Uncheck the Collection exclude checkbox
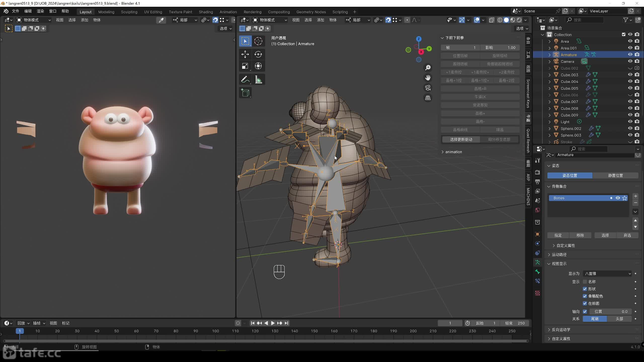 624,34
